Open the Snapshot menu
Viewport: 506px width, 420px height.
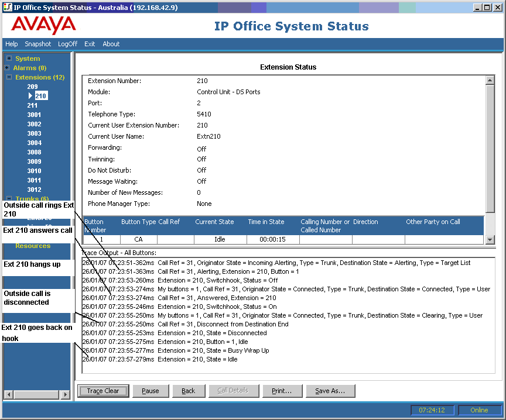click(x=37, y=44)
